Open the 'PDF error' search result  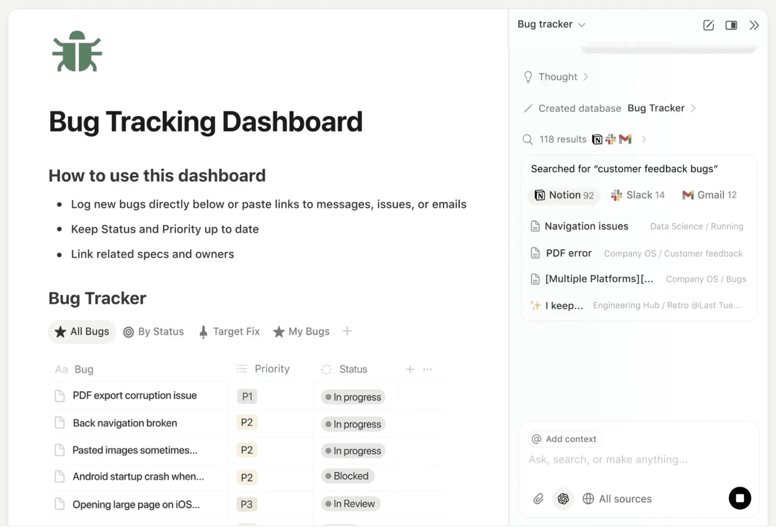click(568, 253)
